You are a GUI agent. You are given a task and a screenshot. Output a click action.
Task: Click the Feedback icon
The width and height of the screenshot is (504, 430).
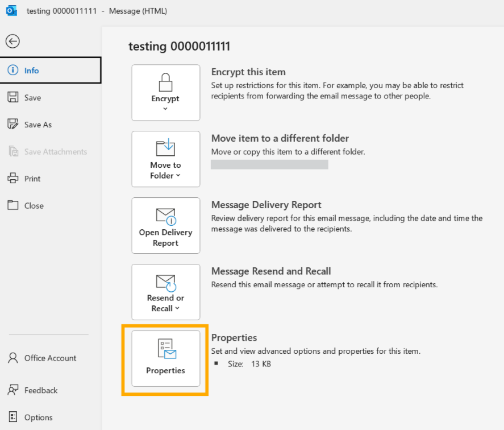coord(13,390)
